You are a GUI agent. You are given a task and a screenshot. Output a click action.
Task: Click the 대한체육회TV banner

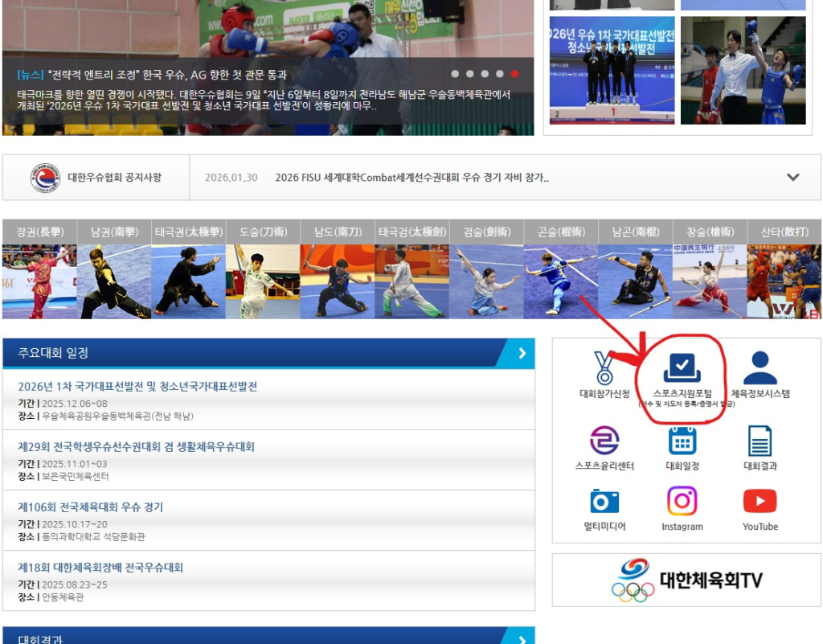click(686, 580)
